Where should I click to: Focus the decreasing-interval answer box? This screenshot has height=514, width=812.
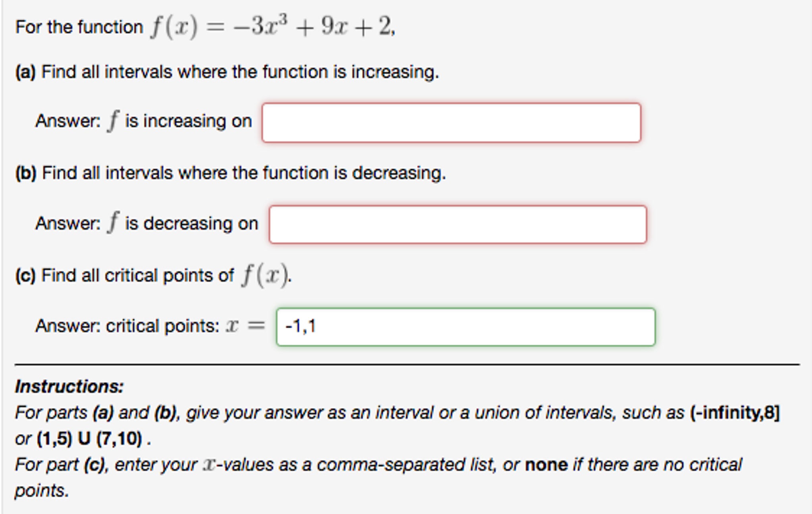pyautogui.click(x=458, y=224)
